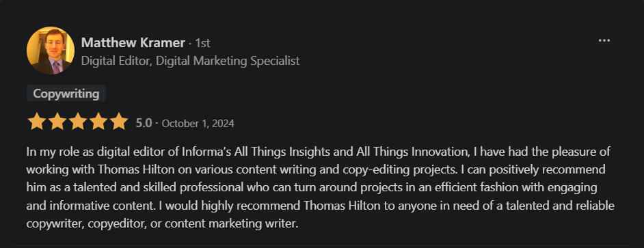Click the October 1, 2024 review date
Viewport: 644px width, 248px height.
click(x=198, y=123)
